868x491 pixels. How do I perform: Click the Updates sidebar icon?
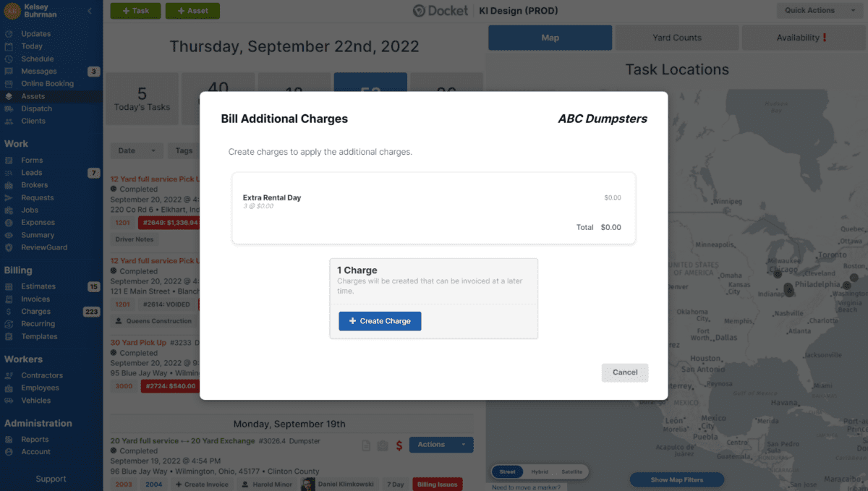pos(9,34)
